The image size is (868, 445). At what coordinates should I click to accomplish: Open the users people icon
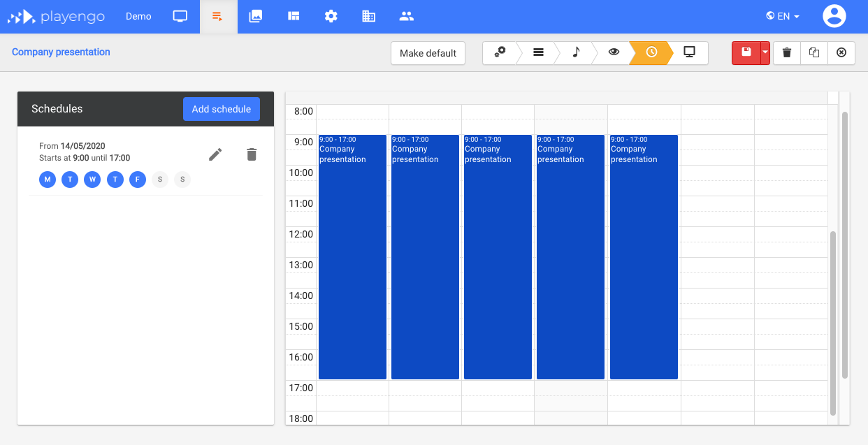click(407, 17)
